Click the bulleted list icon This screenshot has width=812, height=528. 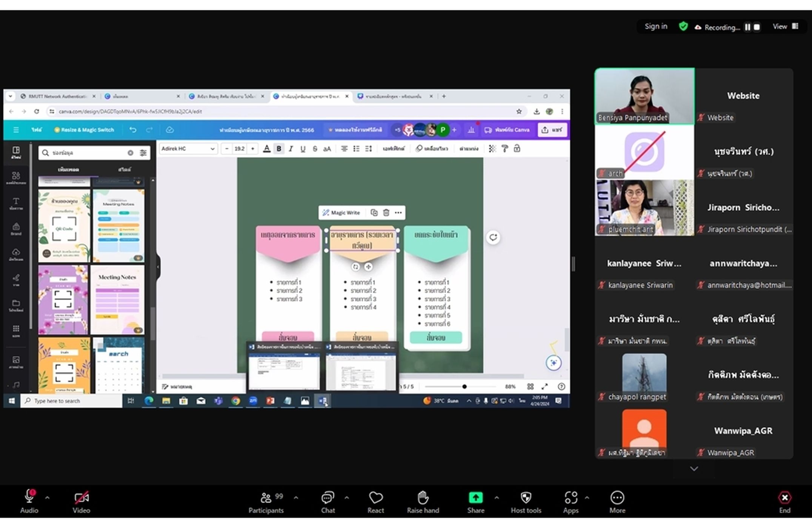point(356,149)
